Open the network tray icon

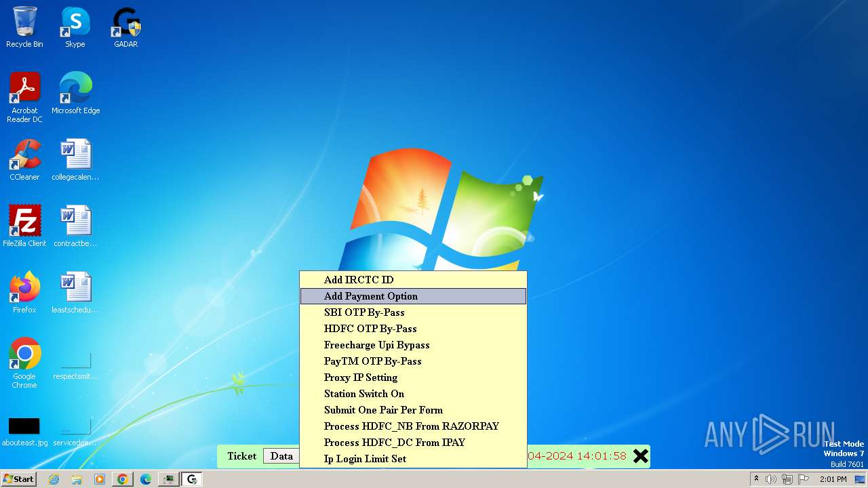click(787, 479)
